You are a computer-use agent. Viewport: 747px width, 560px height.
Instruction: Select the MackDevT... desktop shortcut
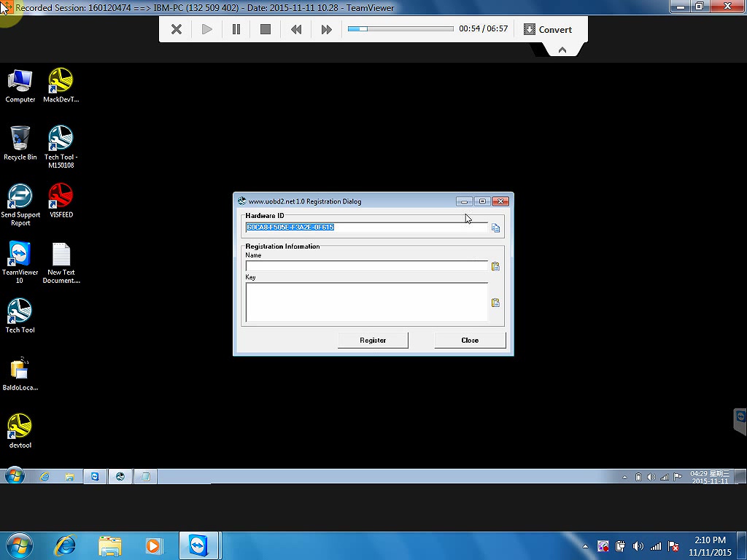pos(61,86)
